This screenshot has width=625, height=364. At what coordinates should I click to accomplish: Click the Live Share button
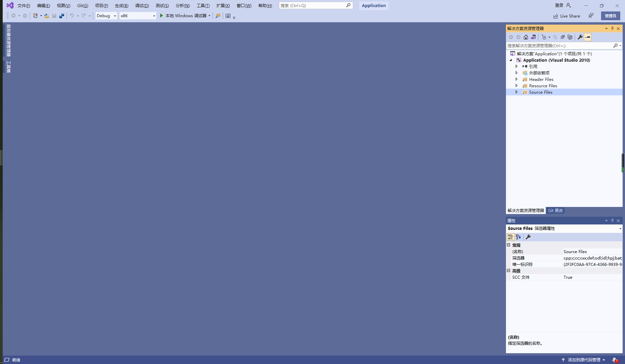567,16
